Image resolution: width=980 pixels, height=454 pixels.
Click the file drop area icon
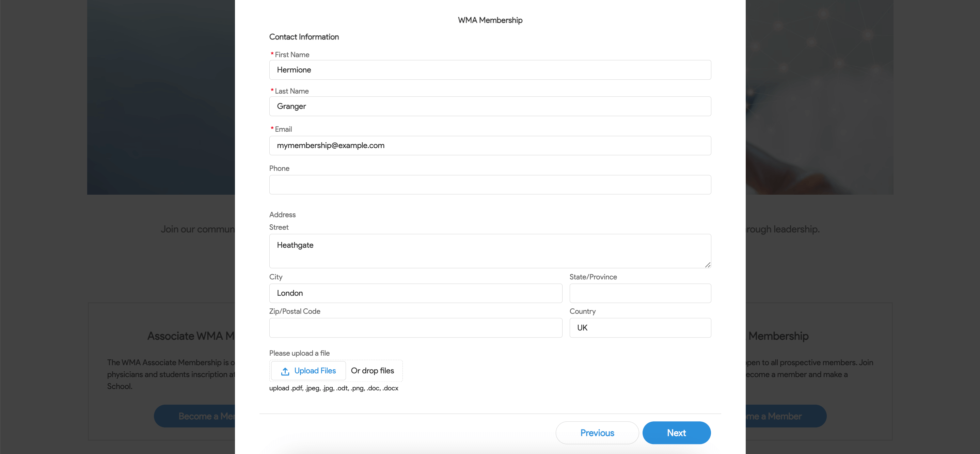pos(285,371)
